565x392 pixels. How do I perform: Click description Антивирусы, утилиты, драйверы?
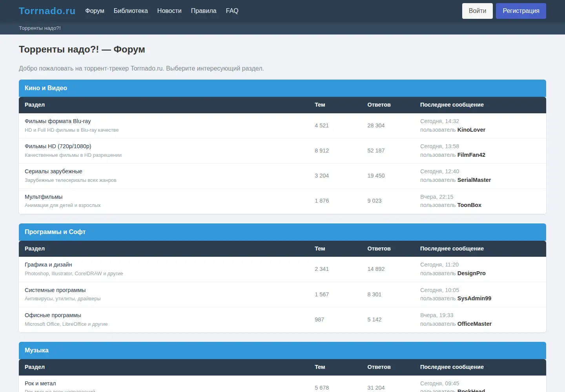[x=63, y=299]
